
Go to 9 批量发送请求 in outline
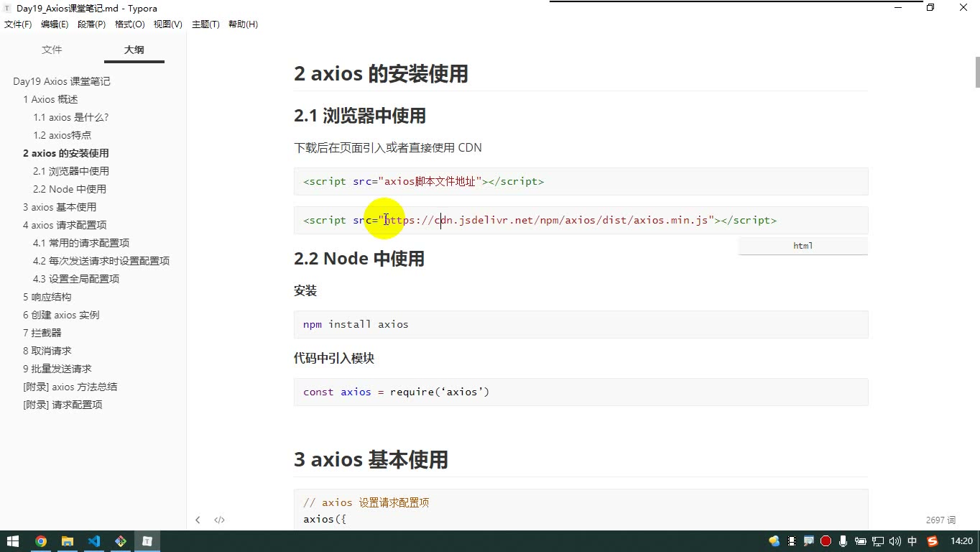(57, 369)
